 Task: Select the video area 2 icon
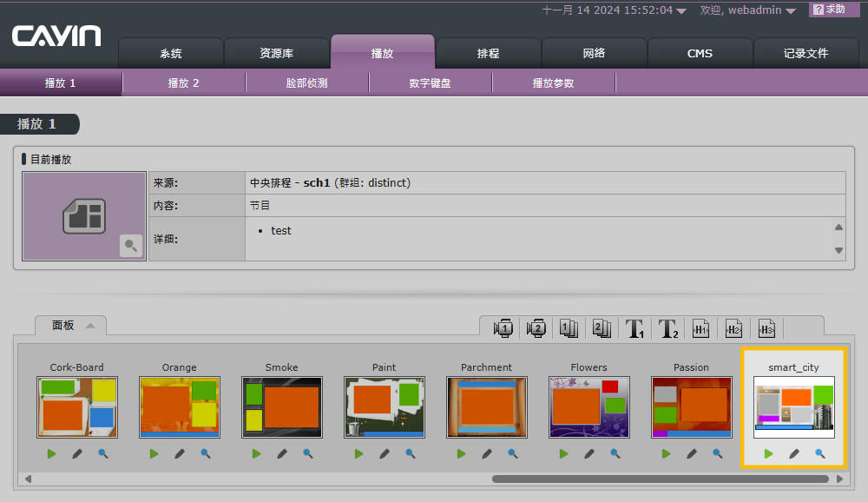536,328
